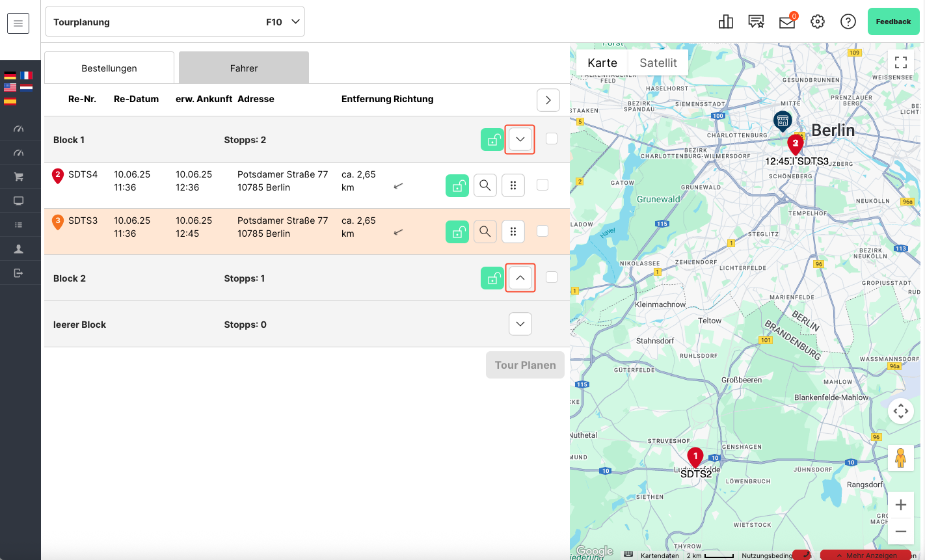Click the Google logo on map
Viewport: 925px width, 560px height.
594,552
